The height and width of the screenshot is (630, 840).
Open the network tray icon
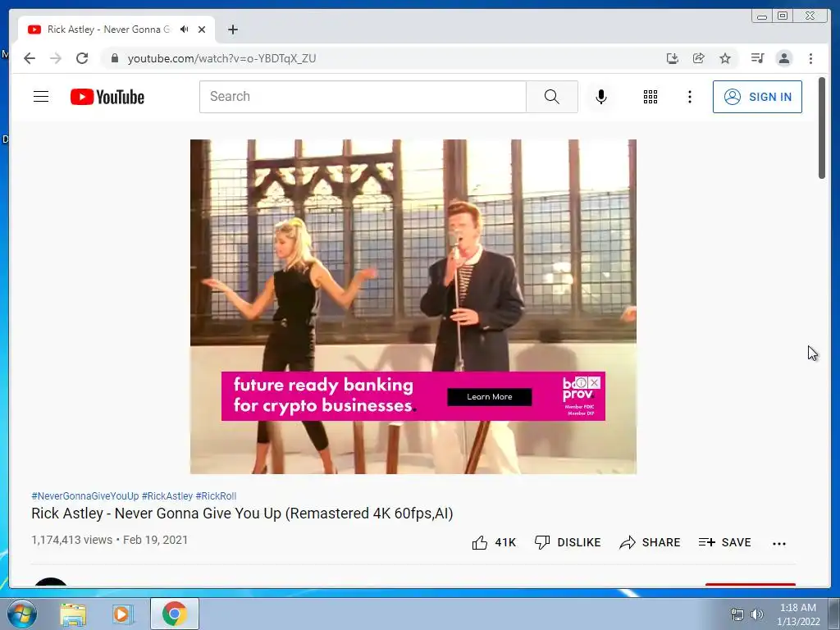tap(737, 614)
